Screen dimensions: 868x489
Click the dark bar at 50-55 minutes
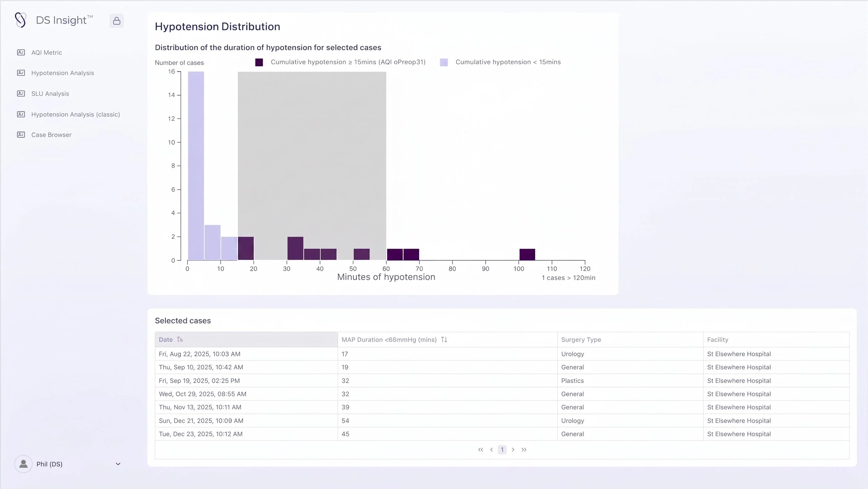point(361,254)
